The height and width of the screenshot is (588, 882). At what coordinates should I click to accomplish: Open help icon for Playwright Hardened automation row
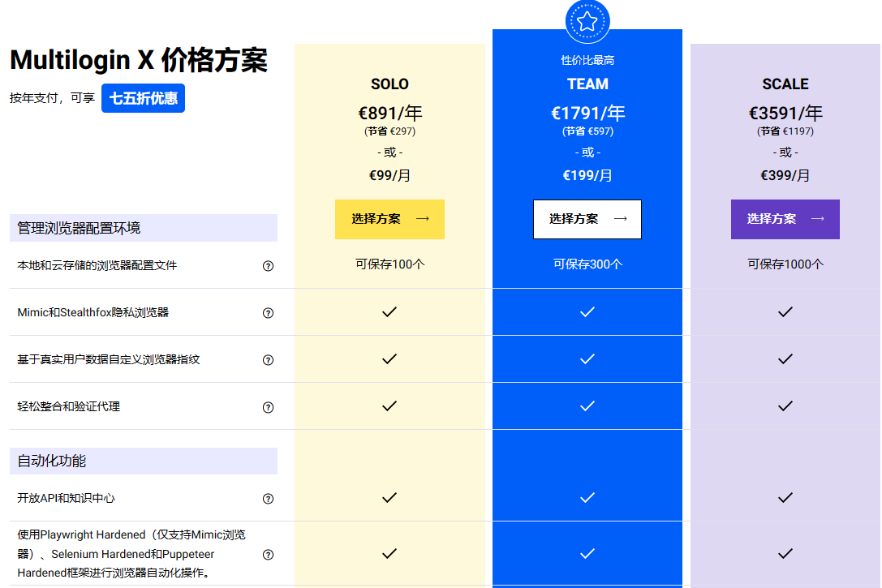coord(269,554)
